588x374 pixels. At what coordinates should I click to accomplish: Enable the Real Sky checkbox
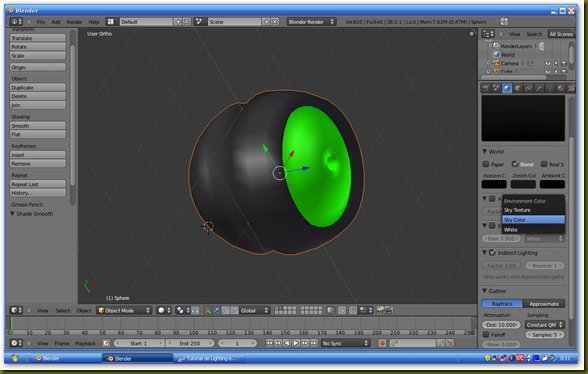point(544,164)
